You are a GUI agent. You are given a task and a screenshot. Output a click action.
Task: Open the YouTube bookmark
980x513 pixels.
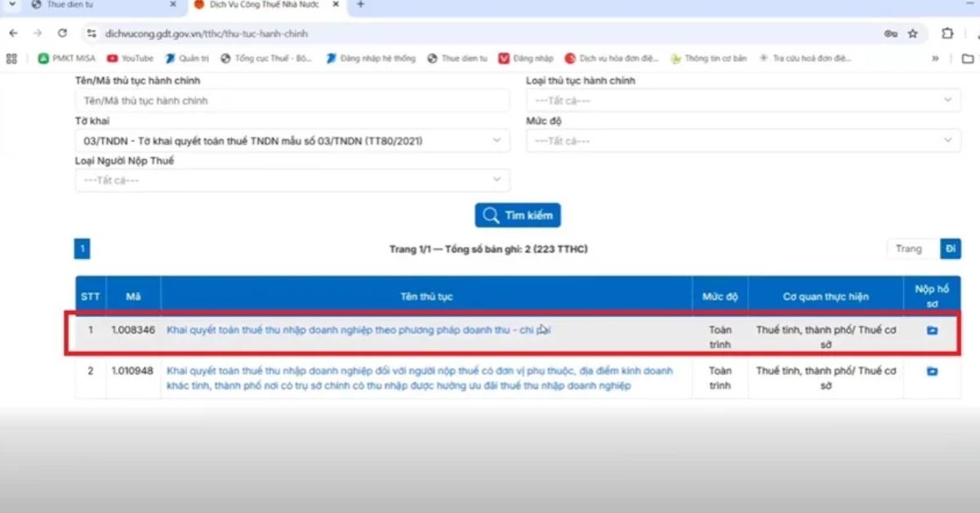(130, 58)
